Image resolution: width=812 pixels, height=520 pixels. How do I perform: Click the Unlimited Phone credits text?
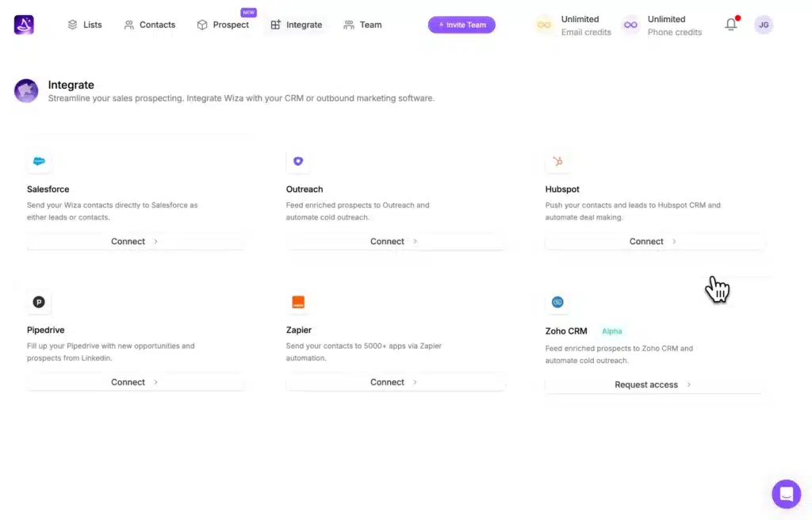point(675,25)
